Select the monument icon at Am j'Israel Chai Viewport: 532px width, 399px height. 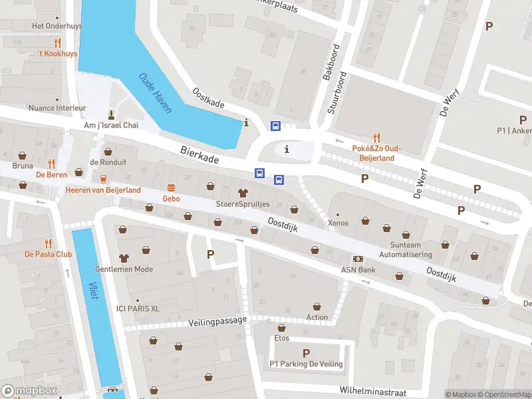click(111, 114)
